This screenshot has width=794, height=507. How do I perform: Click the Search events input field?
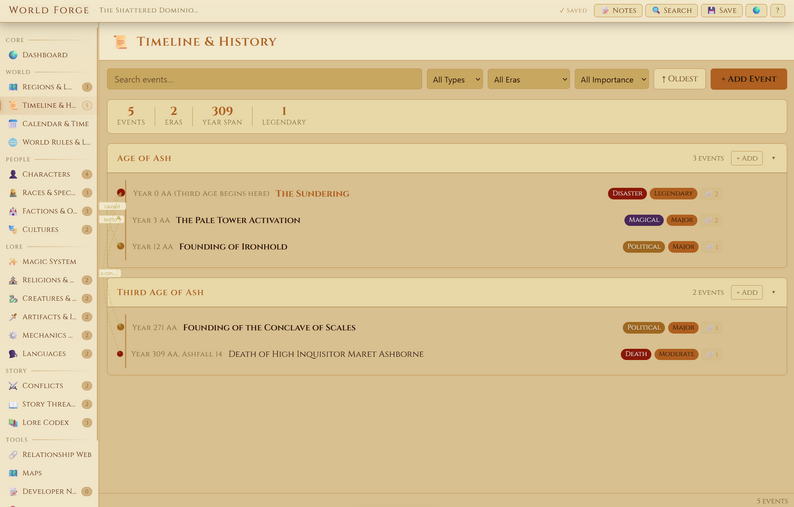tap(264, 79)
